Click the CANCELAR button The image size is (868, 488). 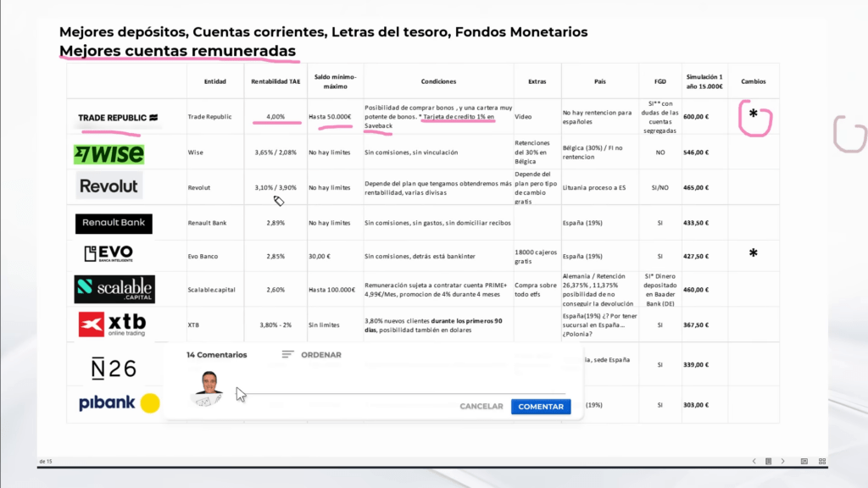pyautogui.click(x=481, y=406)
